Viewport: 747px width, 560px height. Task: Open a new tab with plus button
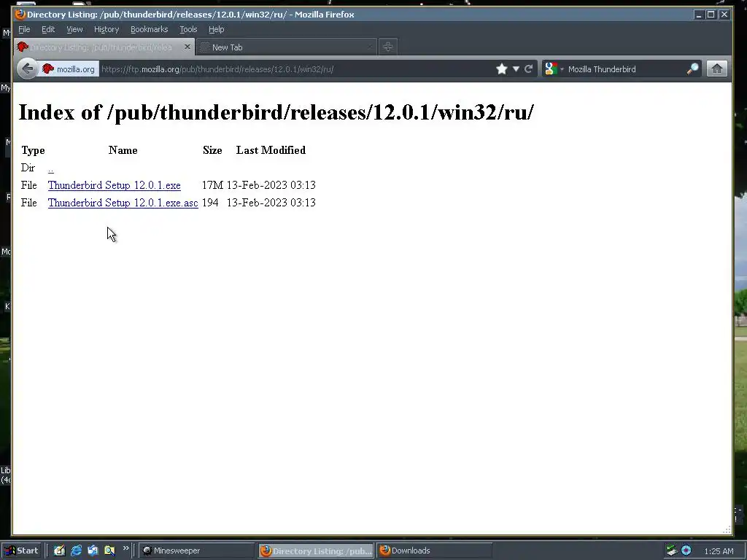point(388,47)
